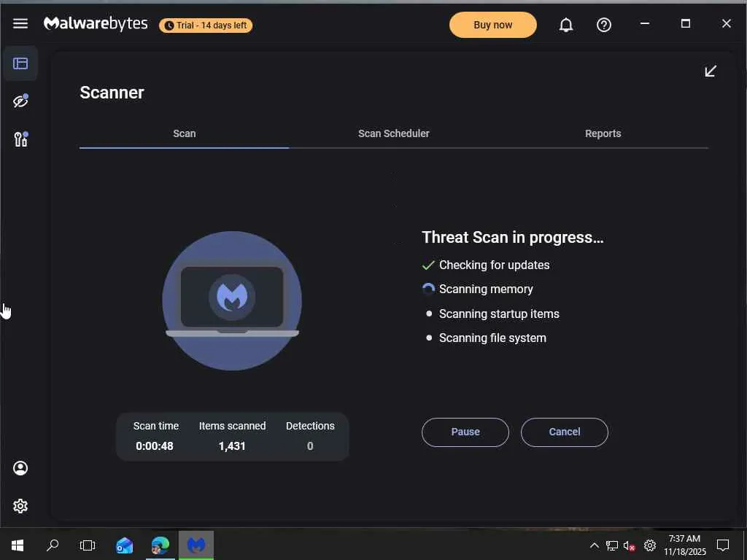Screen dimensions: 747x560
Task: Collapse the Scanner panel with the arrow icon
Action: [x=711, y=71]
